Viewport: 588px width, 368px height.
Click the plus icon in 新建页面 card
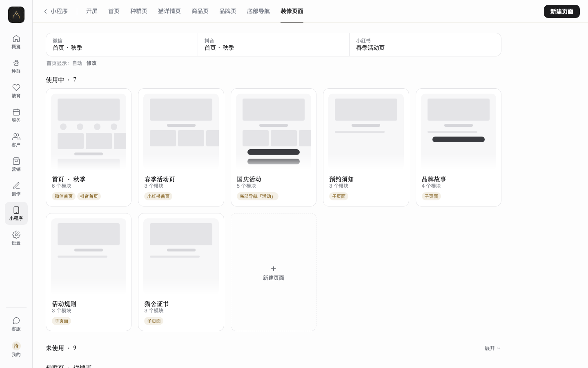274,269
